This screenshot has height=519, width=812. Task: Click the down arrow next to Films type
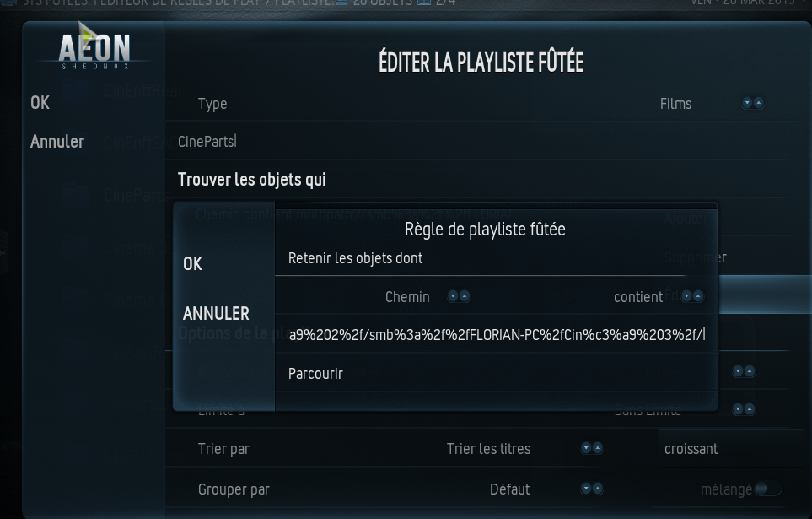[x=747, y=103]
